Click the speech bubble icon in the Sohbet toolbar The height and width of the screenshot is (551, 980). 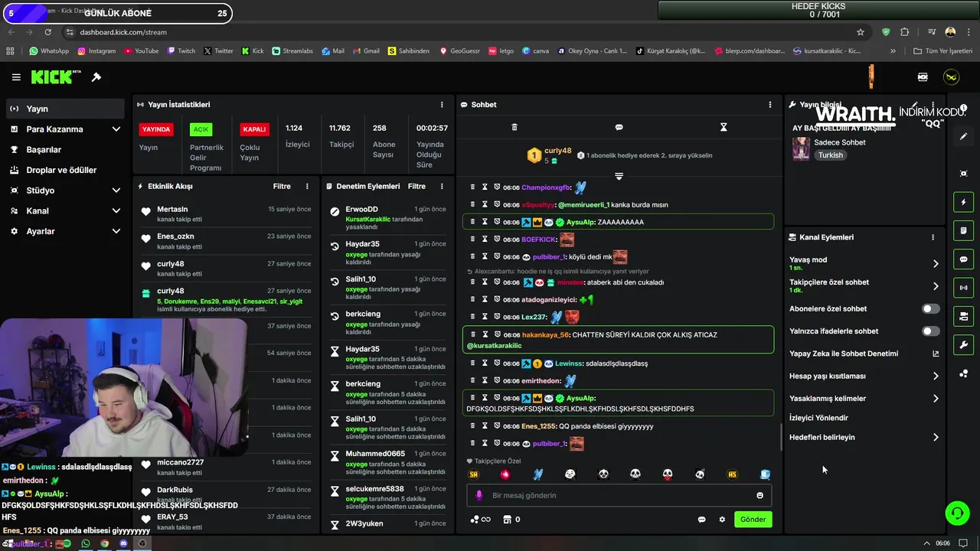[619, 127]
